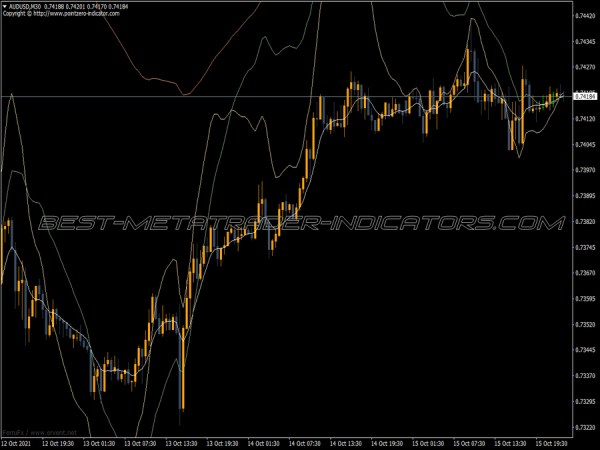This screenshot has width=600, height=450.
Task: Click the 0.73745 price axis label
Action: (x=585, y=247)
